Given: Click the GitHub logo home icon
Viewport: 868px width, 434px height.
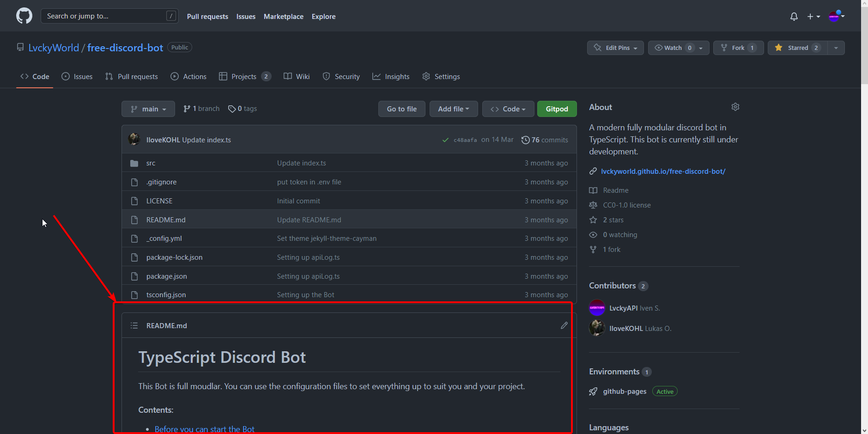Looking at the screenshot, I should [24, 16].
